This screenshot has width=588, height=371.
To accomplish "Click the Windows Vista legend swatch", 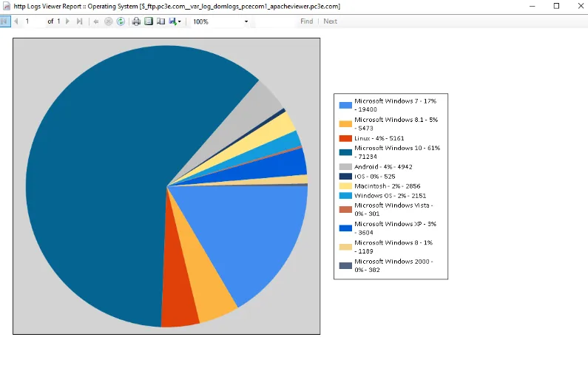I will coord(345,209).
